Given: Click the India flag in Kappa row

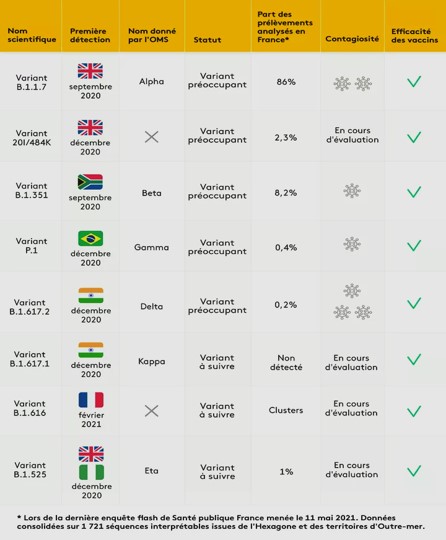Looking at the screenshot, I should point(91,350).
